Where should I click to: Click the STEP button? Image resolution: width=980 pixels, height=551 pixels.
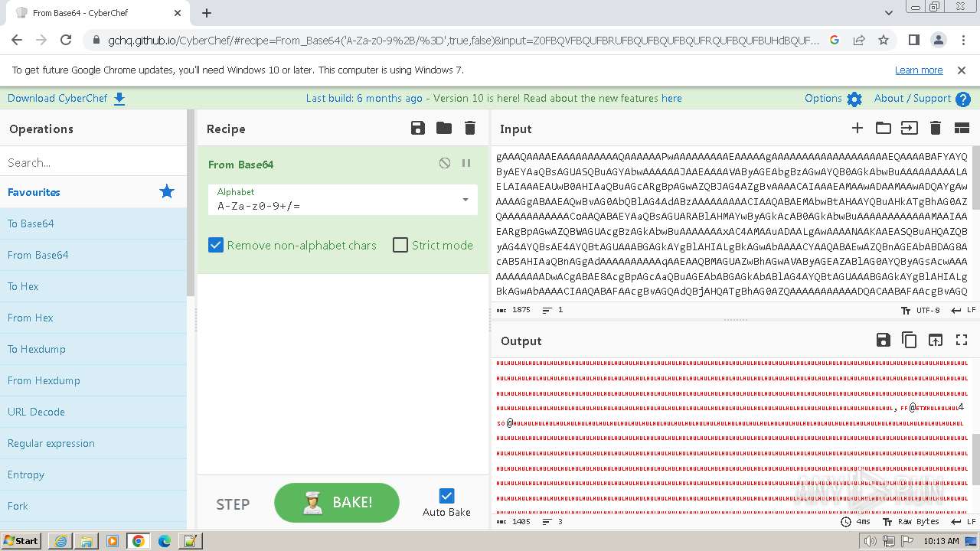tap(233, 504)
